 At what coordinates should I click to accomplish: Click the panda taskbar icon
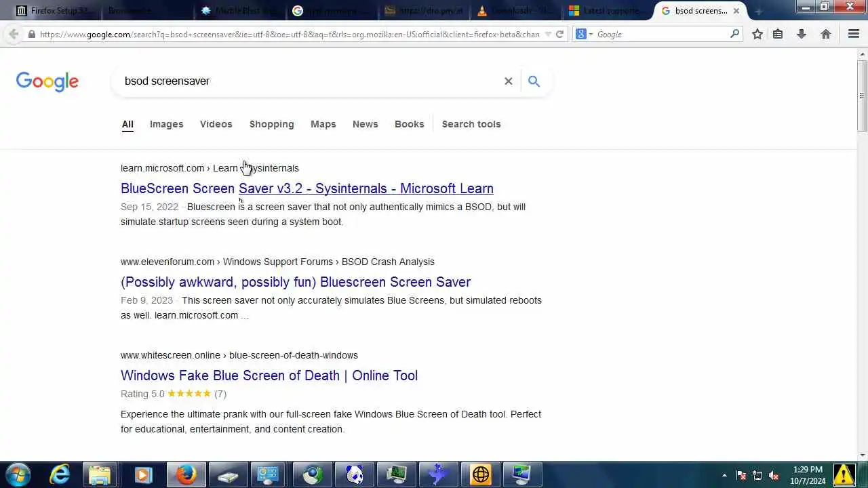click(354, 474)
